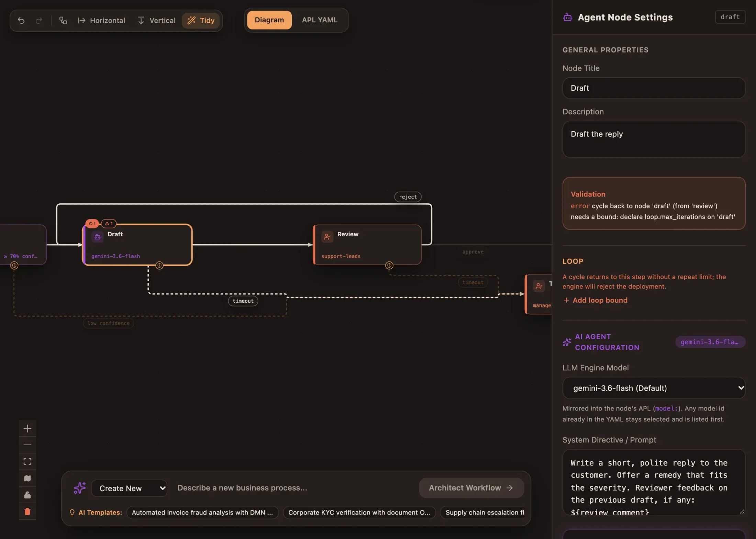This screenshot has width=756, height=539.
Task: Click the approve edge label
Action: [473, 252]
